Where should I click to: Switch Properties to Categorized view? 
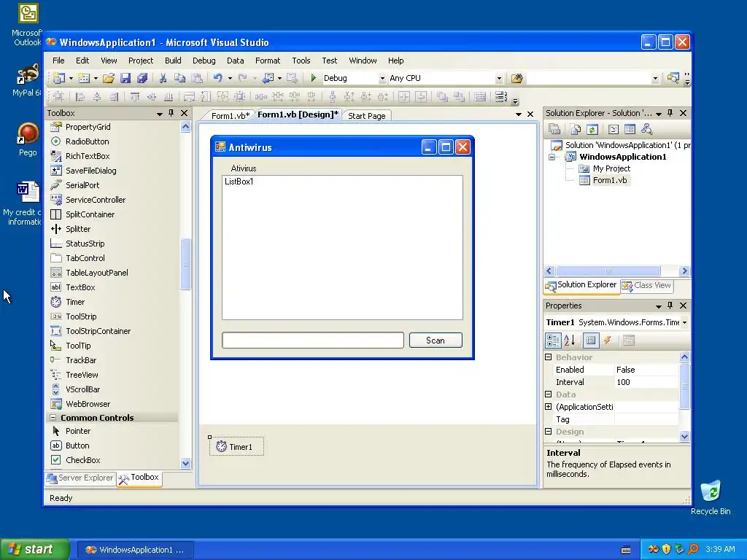(553, 341)
